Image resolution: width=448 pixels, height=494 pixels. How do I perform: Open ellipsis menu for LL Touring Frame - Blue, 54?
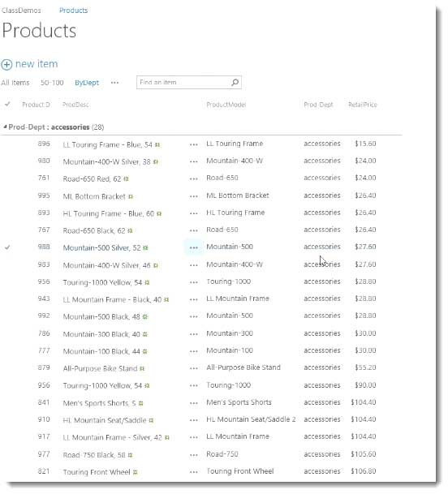(x=194, y=144)
